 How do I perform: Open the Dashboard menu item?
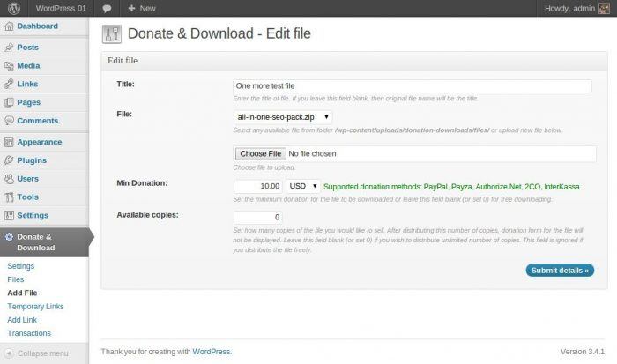point(37,26)
